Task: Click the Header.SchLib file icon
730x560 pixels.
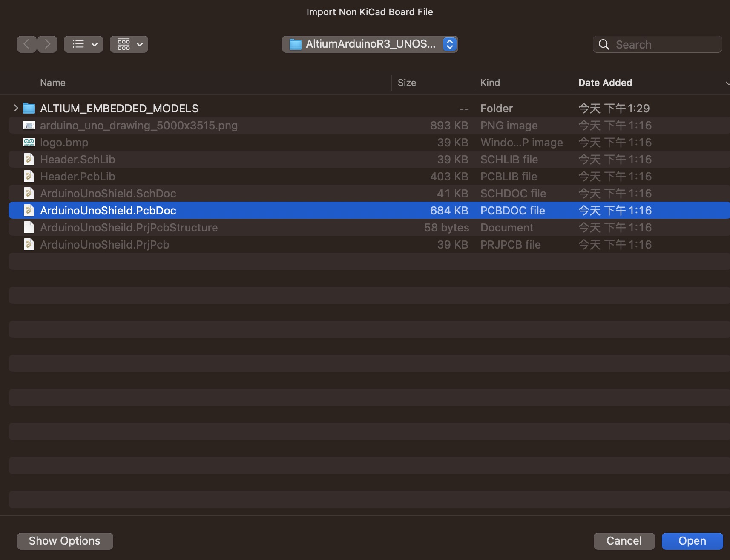Action: 29,159
